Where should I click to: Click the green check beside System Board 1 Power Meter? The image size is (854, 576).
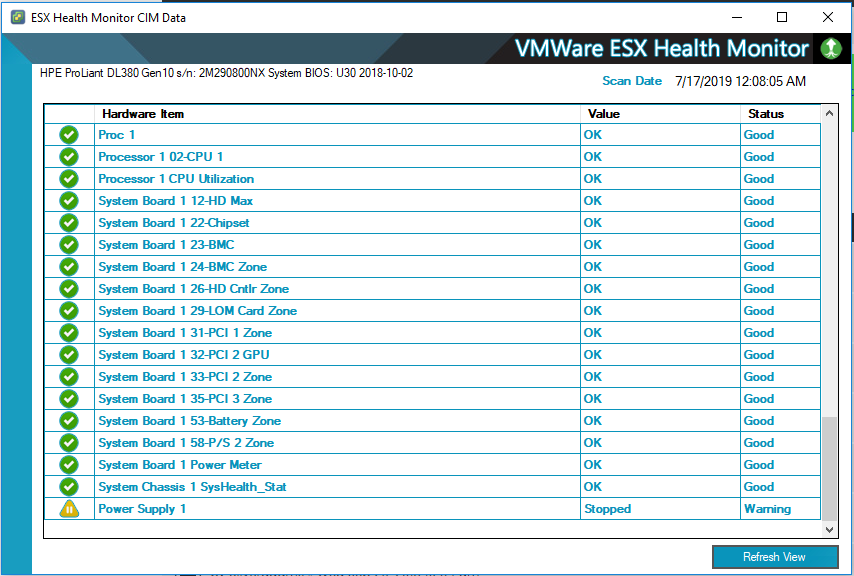[68, 465]
